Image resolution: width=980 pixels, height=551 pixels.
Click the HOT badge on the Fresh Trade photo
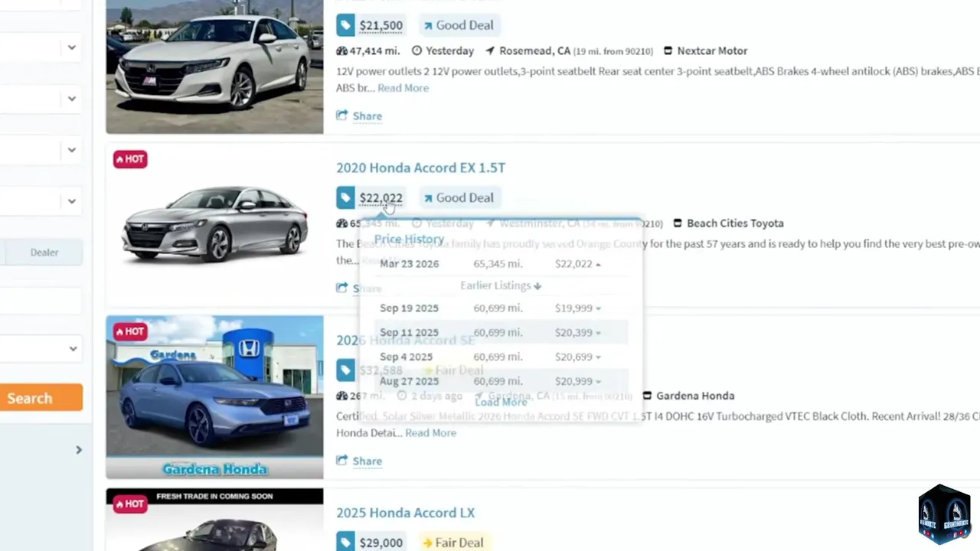click(130, 504)
